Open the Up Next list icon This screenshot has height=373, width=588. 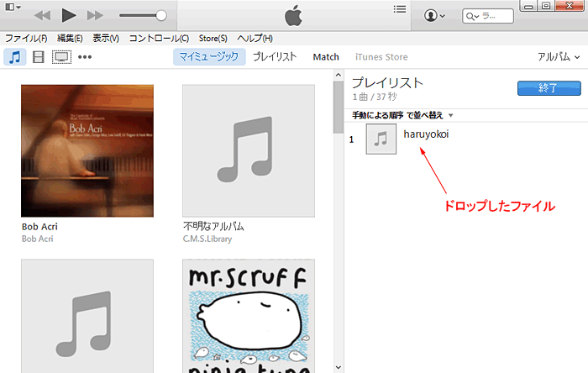click(400, 9)
